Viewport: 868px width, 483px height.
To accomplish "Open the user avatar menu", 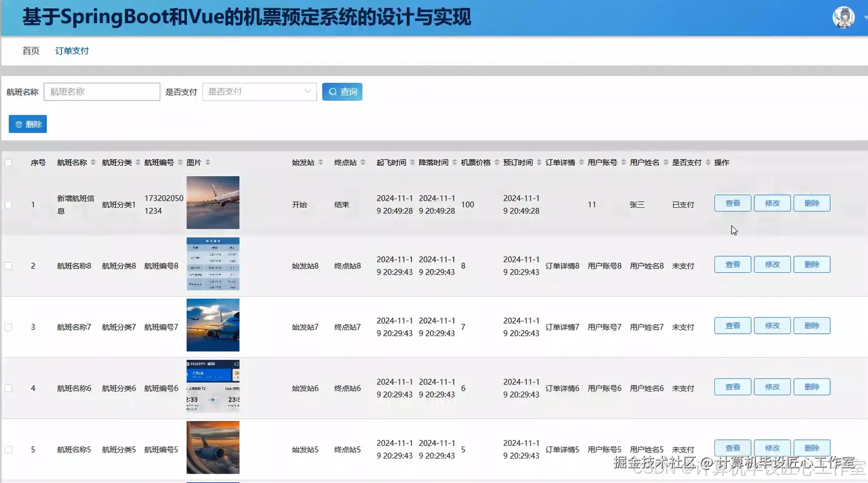I will (x=842, y=17).
